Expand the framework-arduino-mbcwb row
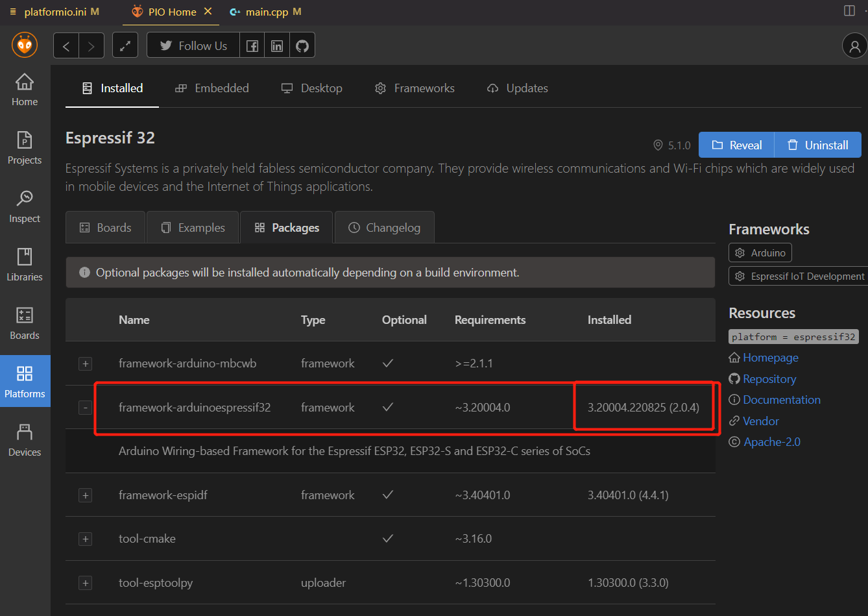The width and height of the screenshot is (868, 616). click(85, 363)
